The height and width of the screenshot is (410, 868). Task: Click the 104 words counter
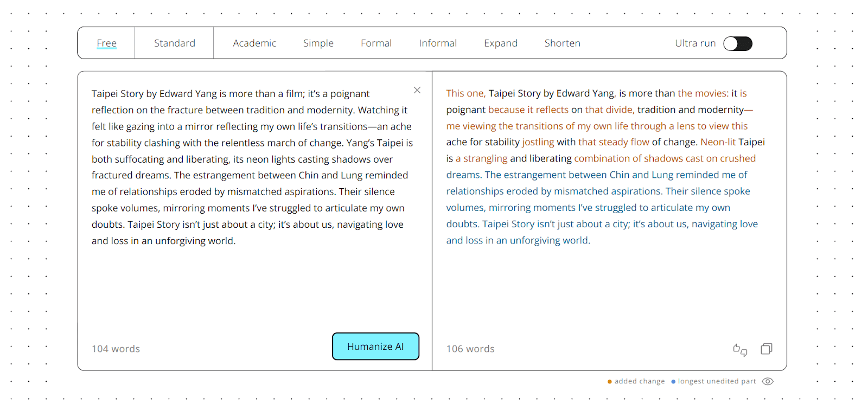(116, 349)
